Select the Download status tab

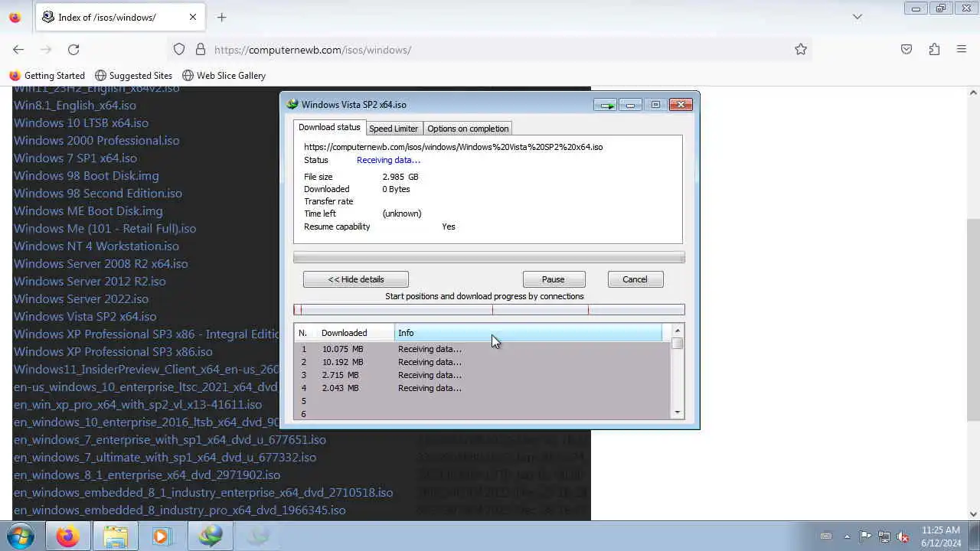[329, 127]
